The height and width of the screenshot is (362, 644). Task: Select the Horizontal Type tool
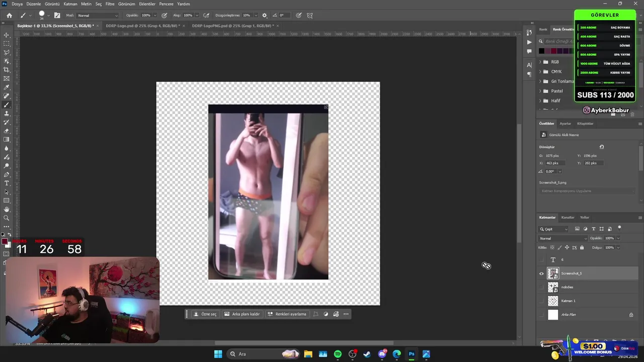7,183
